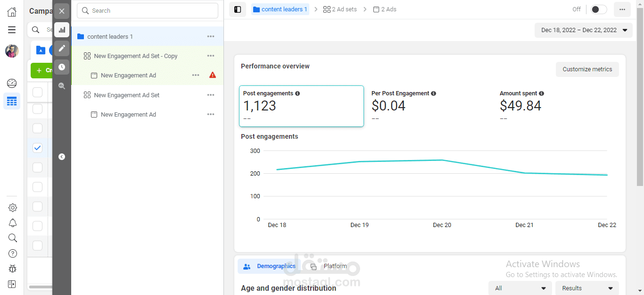The height and width of the screenshot is (295, 644).
Task: Select the 2 Ad sets breadcrumb tab
Action: pyautogui.click(x=340, y=9)
